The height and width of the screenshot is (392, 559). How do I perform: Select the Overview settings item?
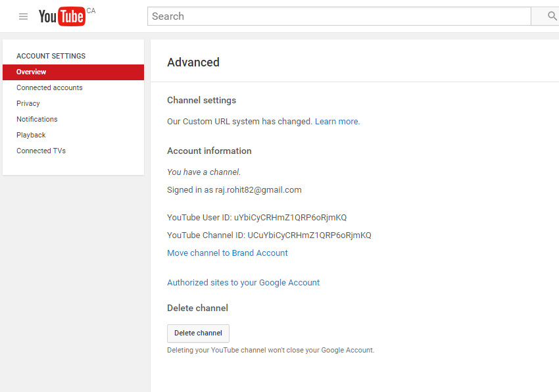(x=73, y=72)
